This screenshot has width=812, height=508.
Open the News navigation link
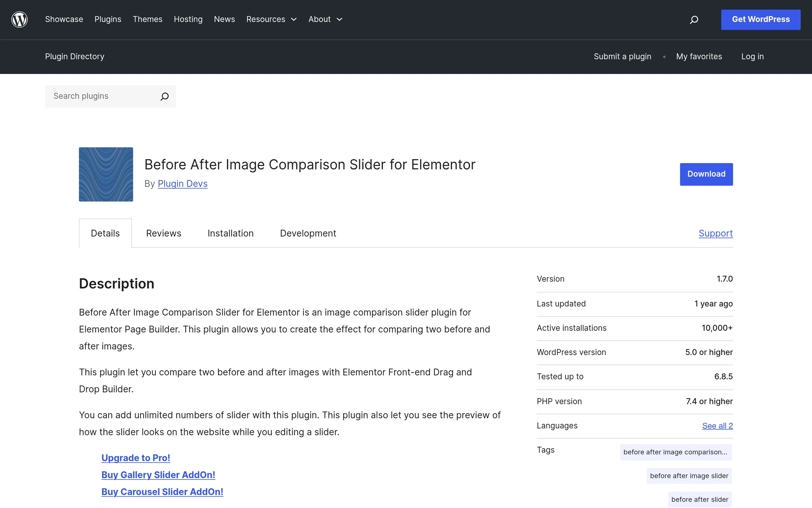225,19
